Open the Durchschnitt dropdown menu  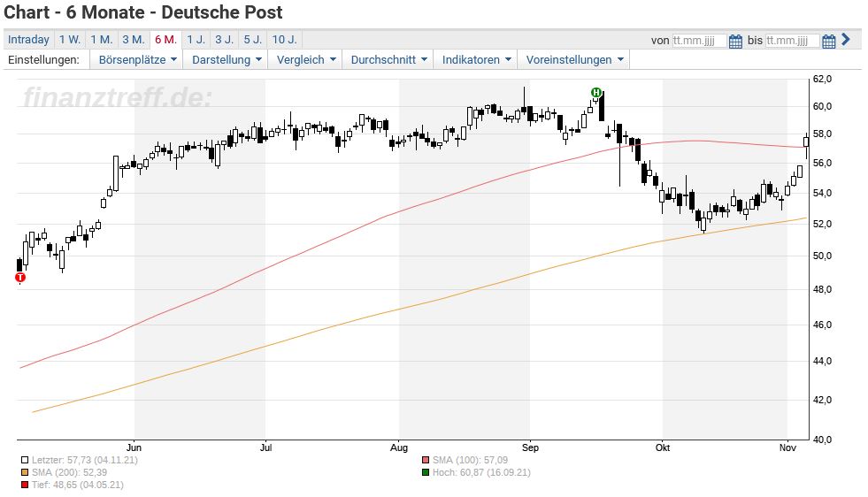388,60
